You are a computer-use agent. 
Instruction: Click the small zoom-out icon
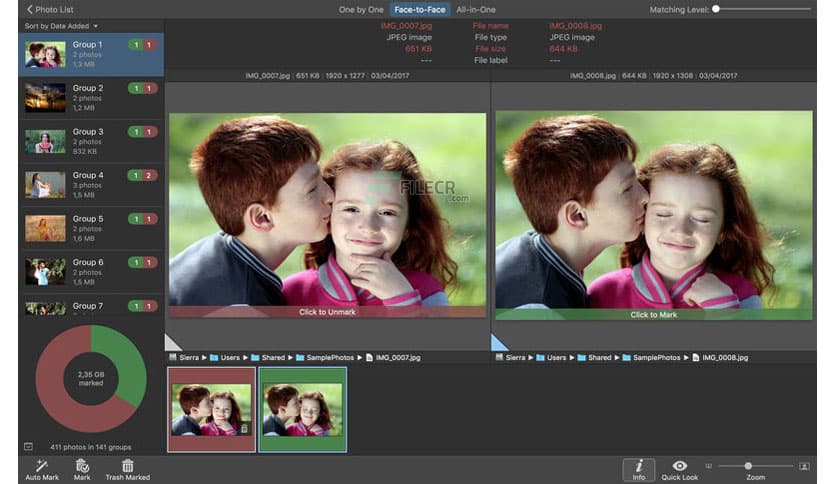point(709,466)
